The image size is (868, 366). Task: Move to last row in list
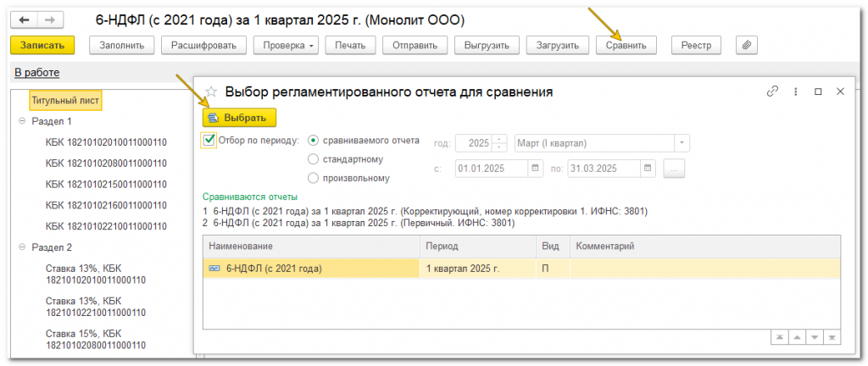click(832, 337)
